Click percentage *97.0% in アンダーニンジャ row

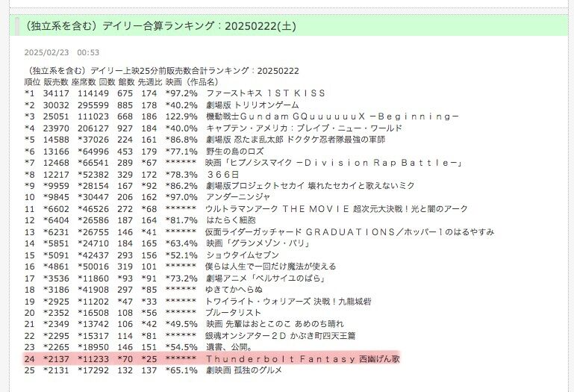click(181, 197)
